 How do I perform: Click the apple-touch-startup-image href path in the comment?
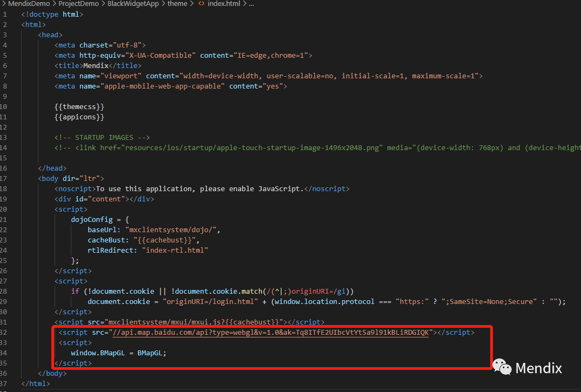(252, 148)
